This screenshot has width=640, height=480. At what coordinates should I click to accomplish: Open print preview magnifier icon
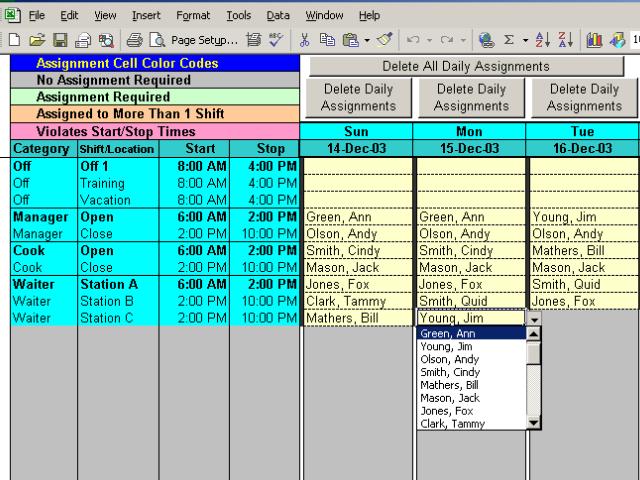click(x=157, y=40)
